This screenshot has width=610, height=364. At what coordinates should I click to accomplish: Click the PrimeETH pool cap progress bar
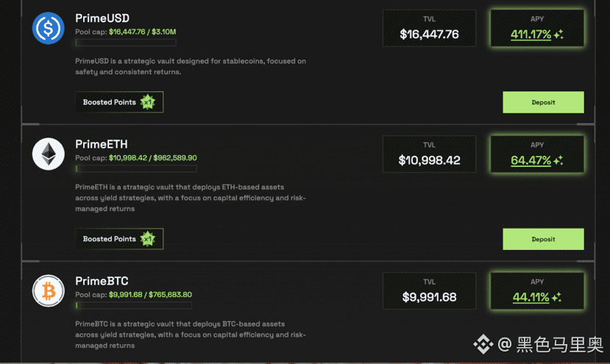coord(133,168)
